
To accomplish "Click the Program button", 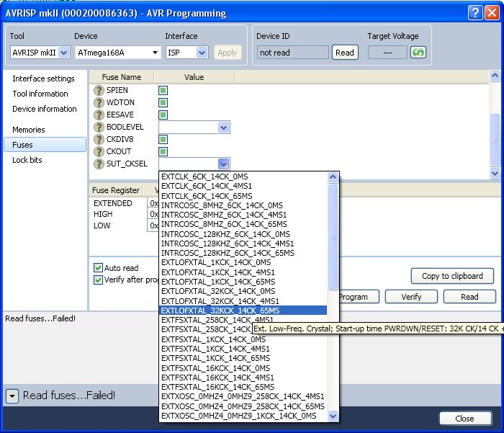I will click(x=359, y=297).
